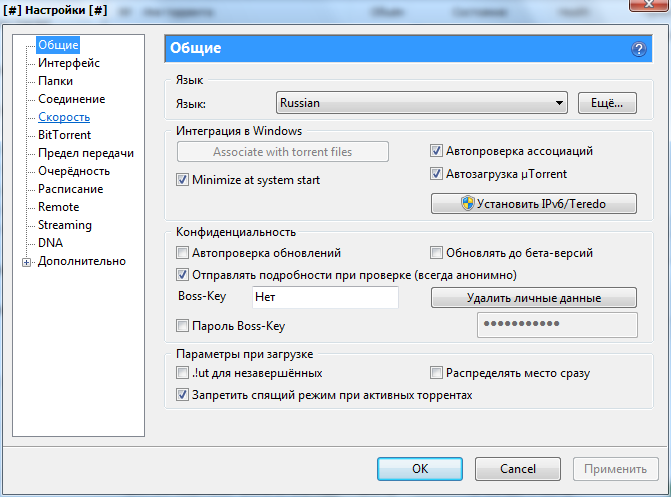Select Скорость in the settings tree

64,117
